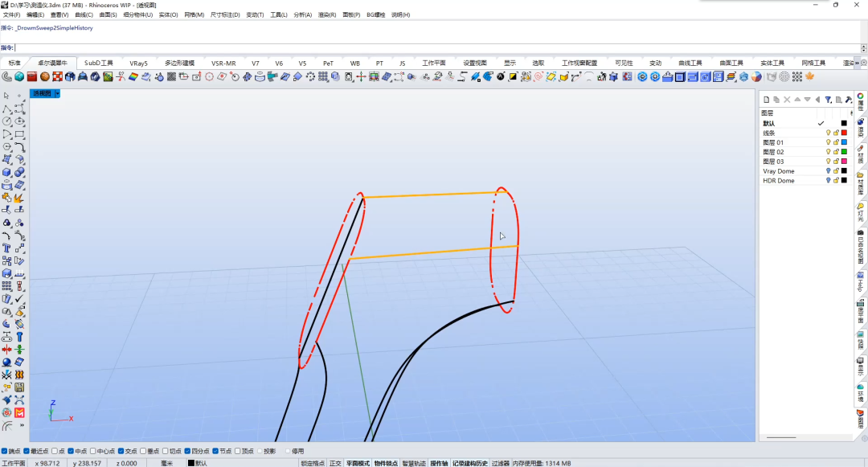The height and width of the screenshot is (467, 868).
Task: Toggle visibility bulb for Vray Dome layer
Action: 828,171
